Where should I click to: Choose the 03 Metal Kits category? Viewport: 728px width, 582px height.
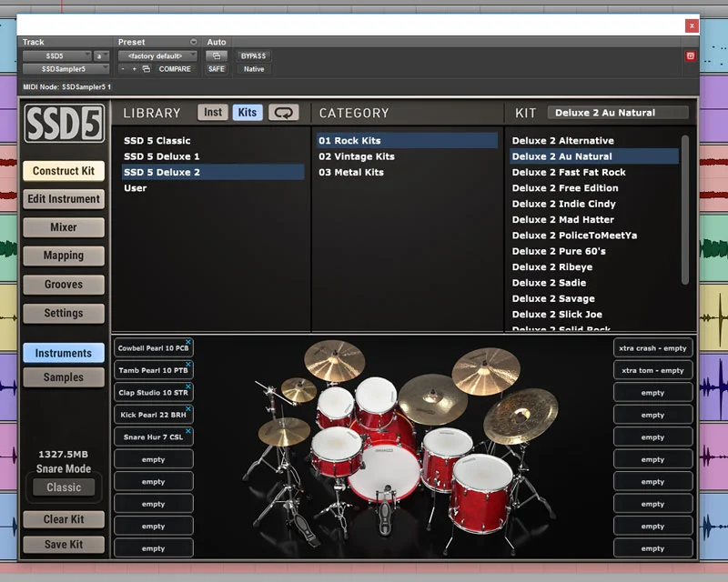click(x=407, y=172)
